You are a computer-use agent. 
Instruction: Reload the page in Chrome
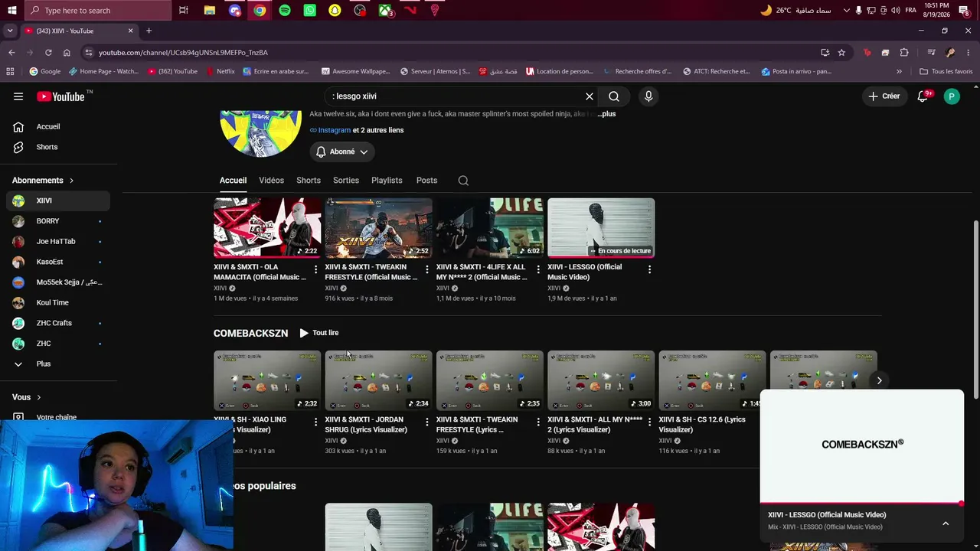[48, 53]
